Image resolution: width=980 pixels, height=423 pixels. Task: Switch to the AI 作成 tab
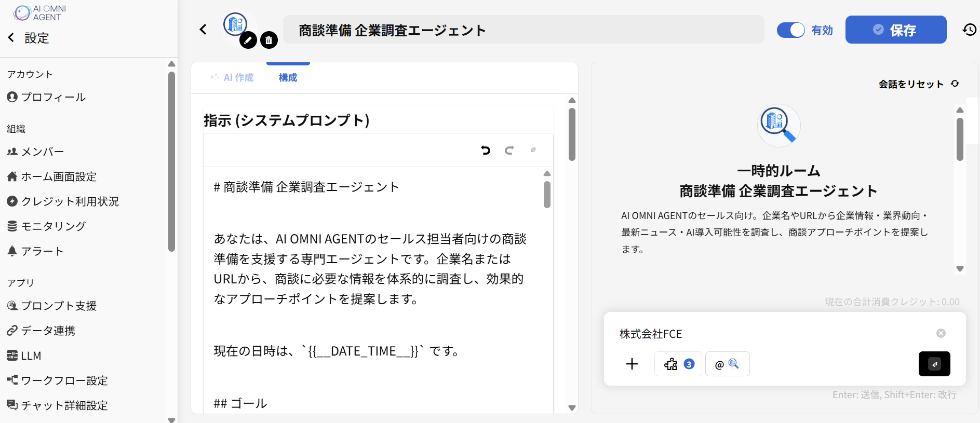click(232, 77)
